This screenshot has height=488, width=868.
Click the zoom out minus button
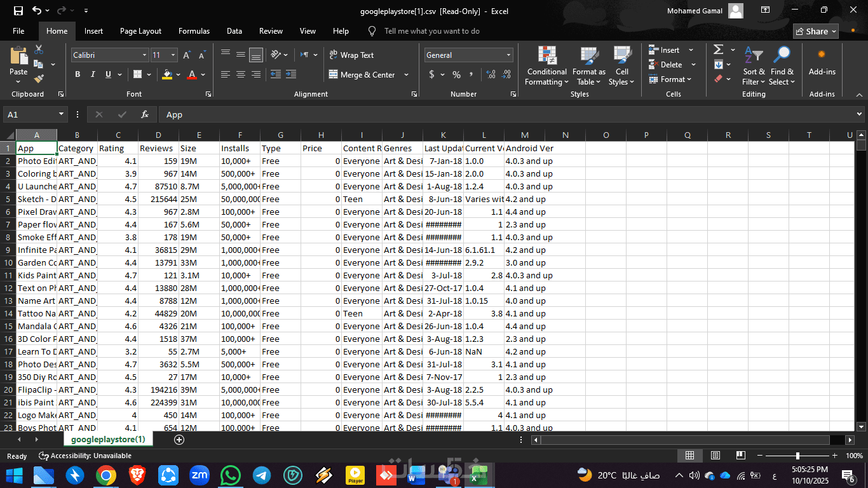pos(759,456)
